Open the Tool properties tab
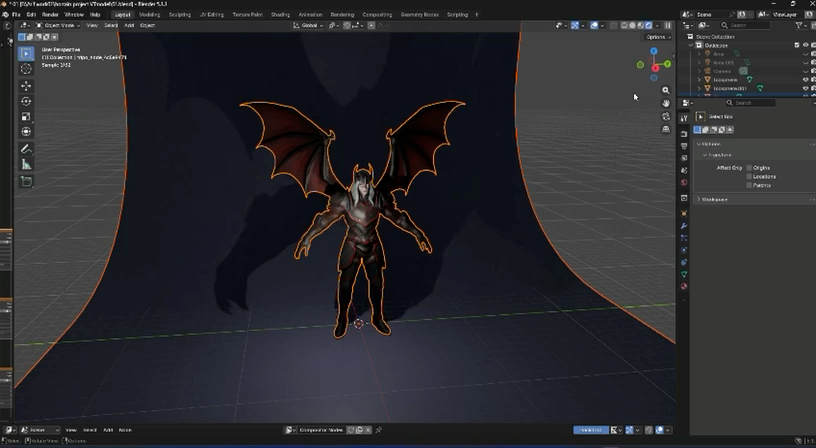Screen dimensions: 816x448 [x=684, y=119]
